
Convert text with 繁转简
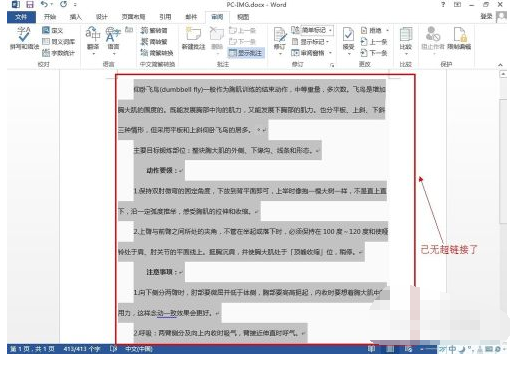pos(154,31)
